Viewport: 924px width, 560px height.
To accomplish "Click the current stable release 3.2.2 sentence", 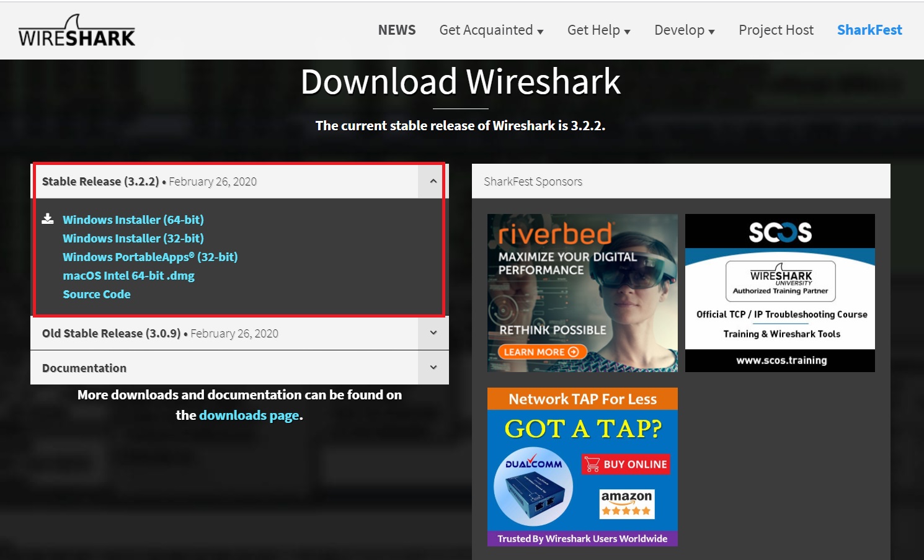I will point(460,126).
